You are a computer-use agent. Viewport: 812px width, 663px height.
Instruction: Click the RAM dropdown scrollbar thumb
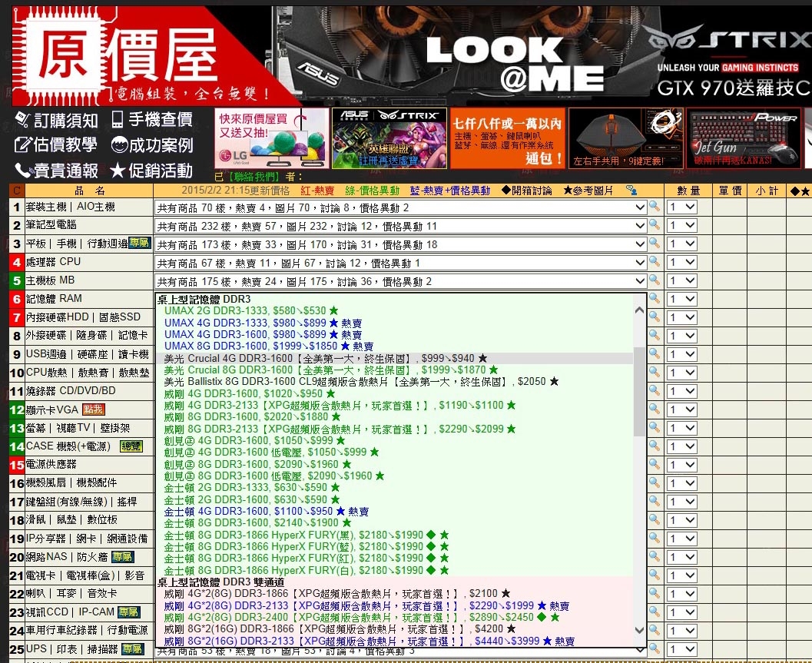[x=640, y=392]
